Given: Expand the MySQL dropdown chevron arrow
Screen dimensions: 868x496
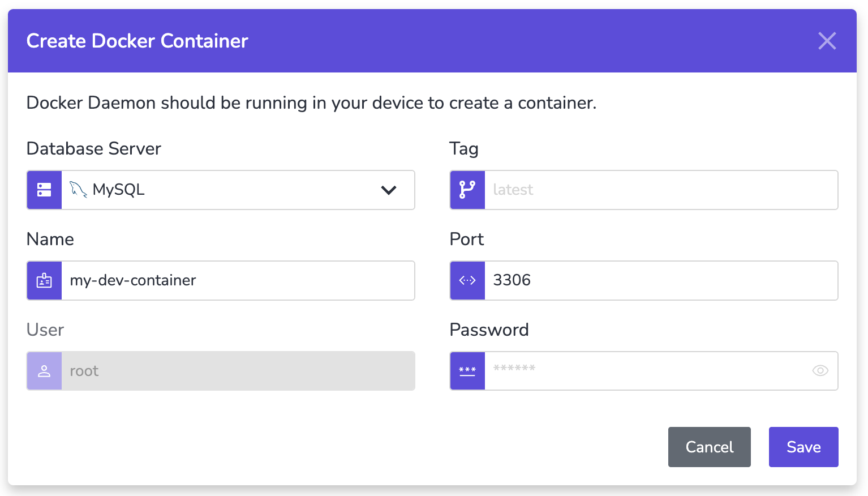Looking at the screenshot, I should (x=389, y=190).
